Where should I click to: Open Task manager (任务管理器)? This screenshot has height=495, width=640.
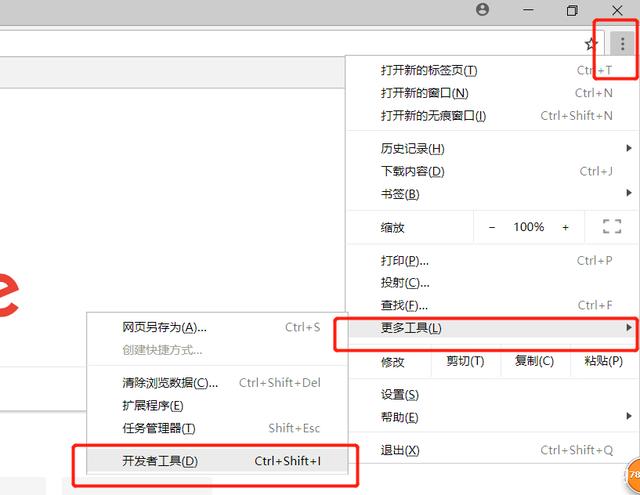[x=218, y=428]
